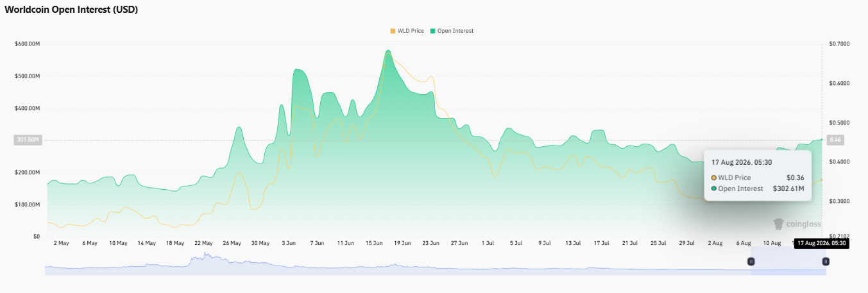868x293 pixels.
Task: Click the 10 Aug date label
Action: coord(772,244)
